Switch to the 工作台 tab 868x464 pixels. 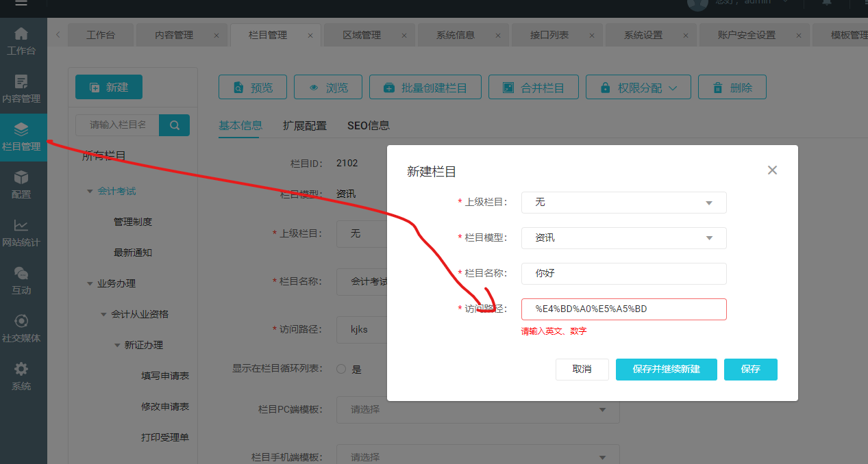click(x=101, y=35)
